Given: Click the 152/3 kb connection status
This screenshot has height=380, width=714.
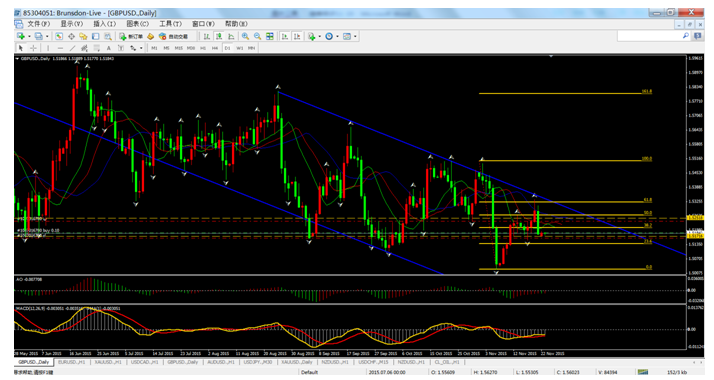Looking at the screenshot, I should pyautogui.click(x=677, y=372).
